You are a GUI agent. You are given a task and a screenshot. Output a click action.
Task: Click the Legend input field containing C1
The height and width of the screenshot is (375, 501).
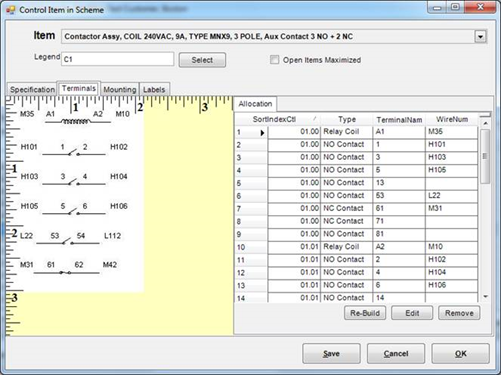click(118, 59)
